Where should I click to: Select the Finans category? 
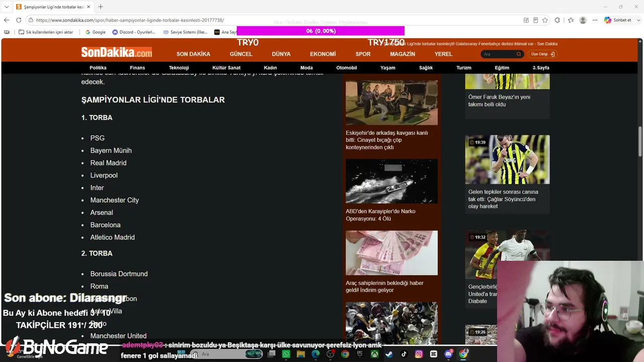point(137,68)
